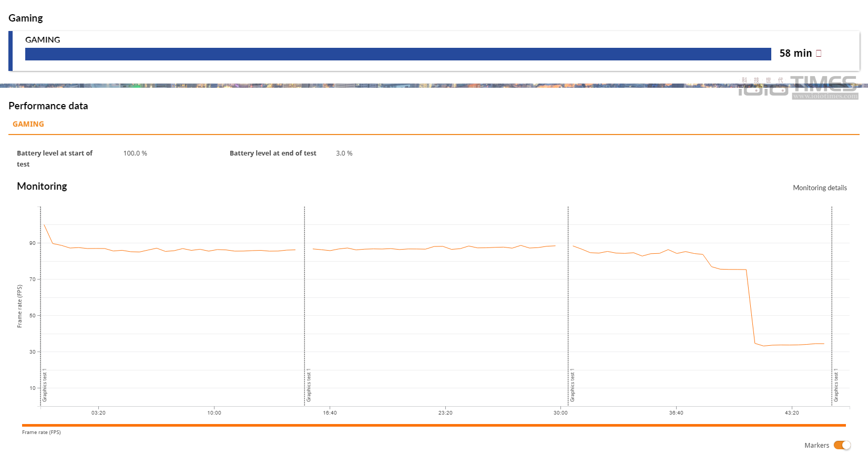Click the '03:20' time axis label
This screenshot has width=868, height=475.
pos(98,413)
